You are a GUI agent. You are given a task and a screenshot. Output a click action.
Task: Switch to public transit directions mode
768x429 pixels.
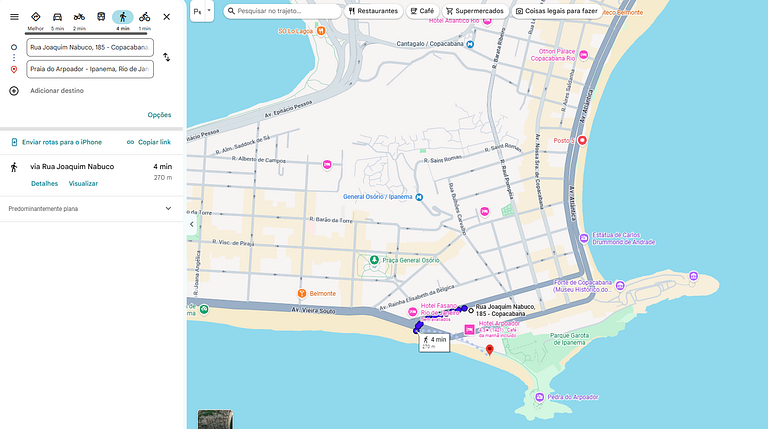(101, 17)
